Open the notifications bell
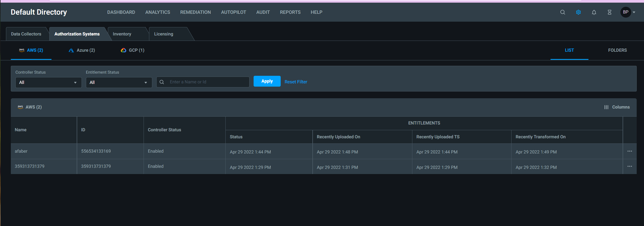 594,12
